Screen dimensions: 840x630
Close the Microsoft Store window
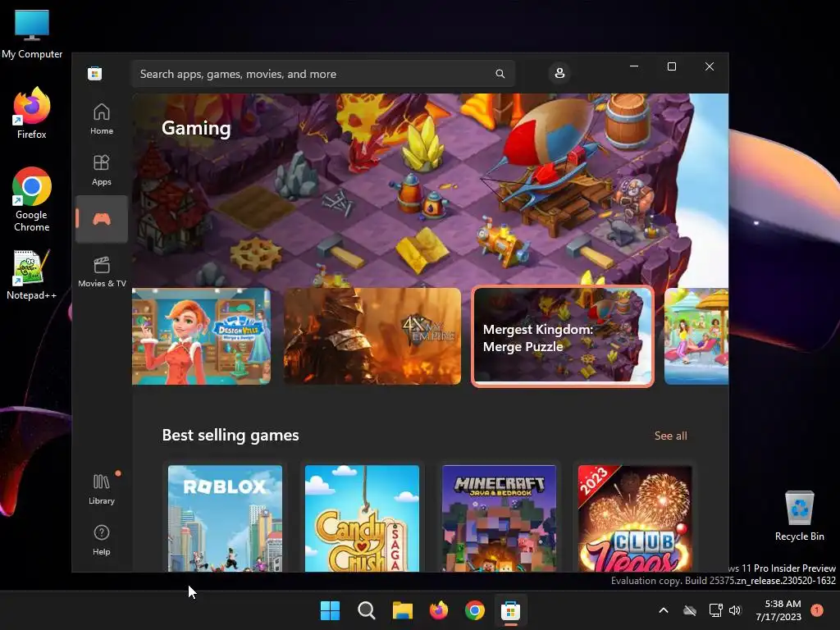(710, 66)
